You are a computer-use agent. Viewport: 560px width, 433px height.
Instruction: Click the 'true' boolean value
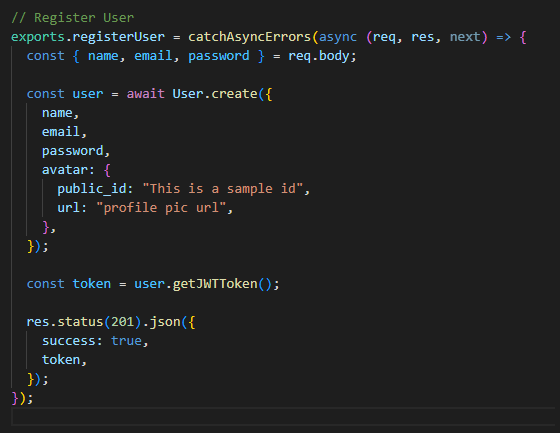[x=126, y=340]
